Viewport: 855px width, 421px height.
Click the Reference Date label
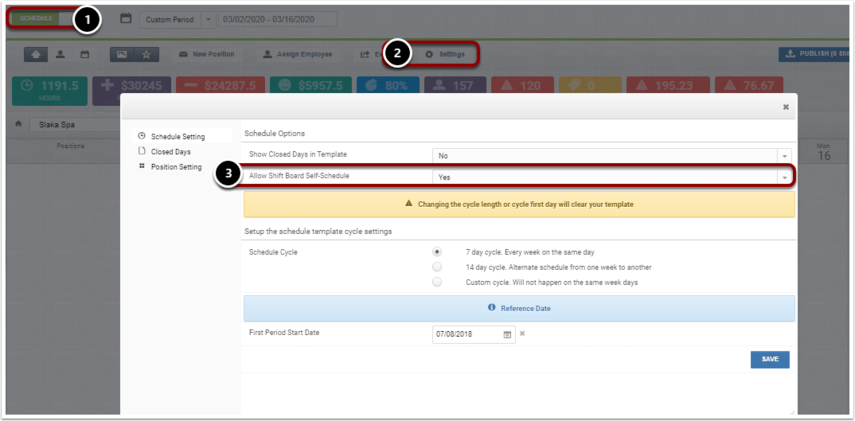pyautogui.click(x=526, y=309)
